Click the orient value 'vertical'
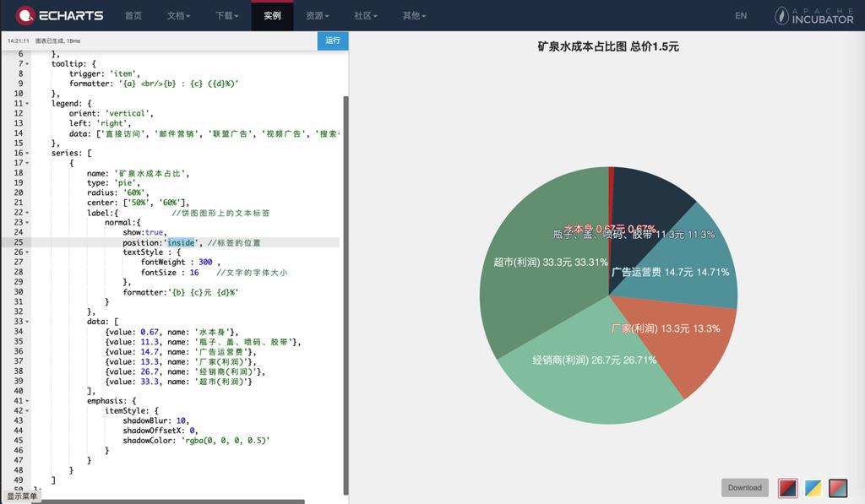 (128, 114)
